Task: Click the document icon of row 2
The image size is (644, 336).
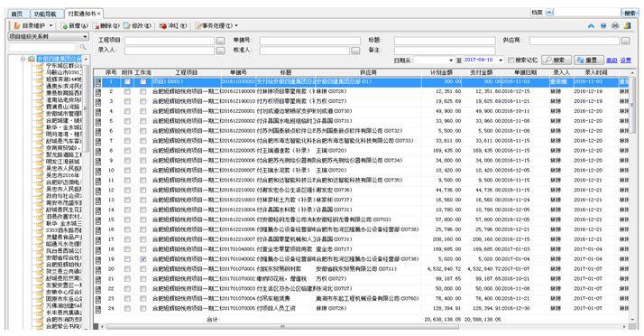Action: [98, 92]
